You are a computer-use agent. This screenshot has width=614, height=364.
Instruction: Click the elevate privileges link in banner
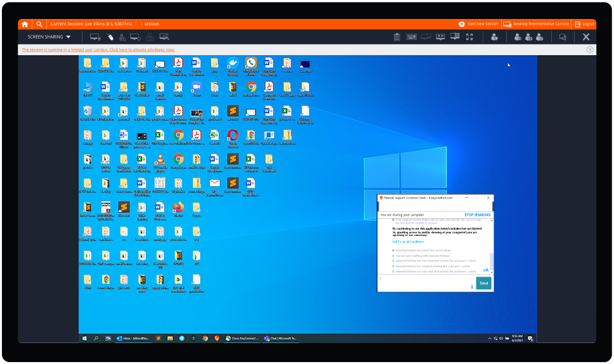click(98, 49)
